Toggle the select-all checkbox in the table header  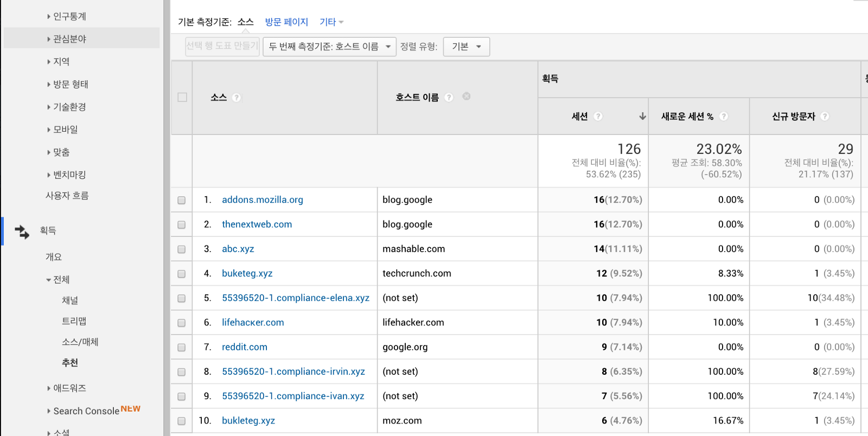coord(182,98)
